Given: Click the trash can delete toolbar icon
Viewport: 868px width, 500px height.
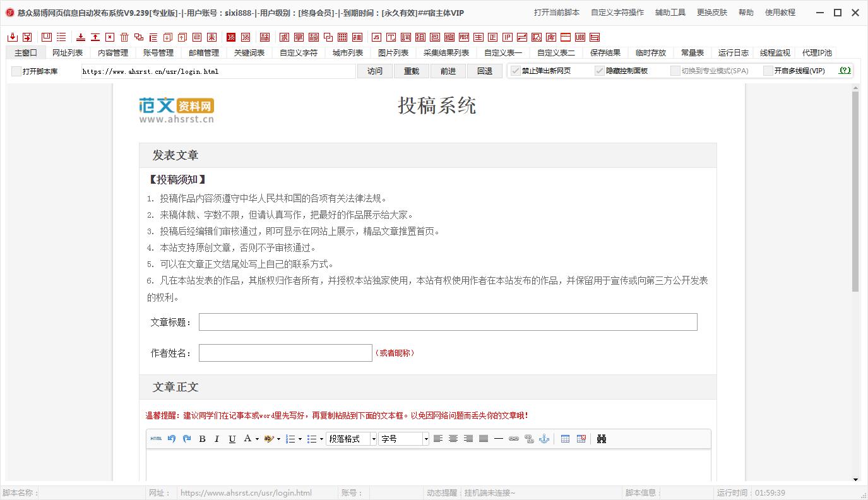Looking at the screenshot, I should (x=124, y=37).
